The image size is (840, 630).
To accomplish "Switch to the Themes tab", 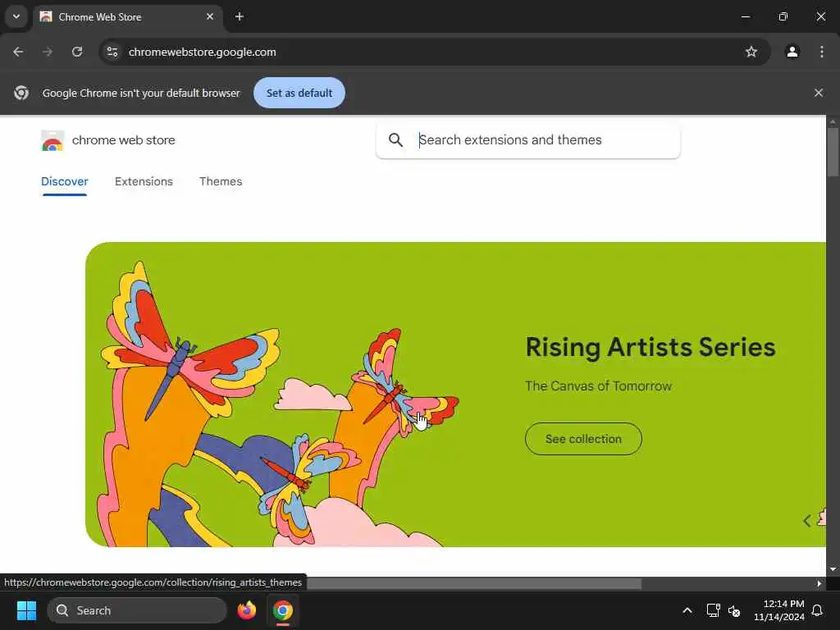I will coord(221,181).
